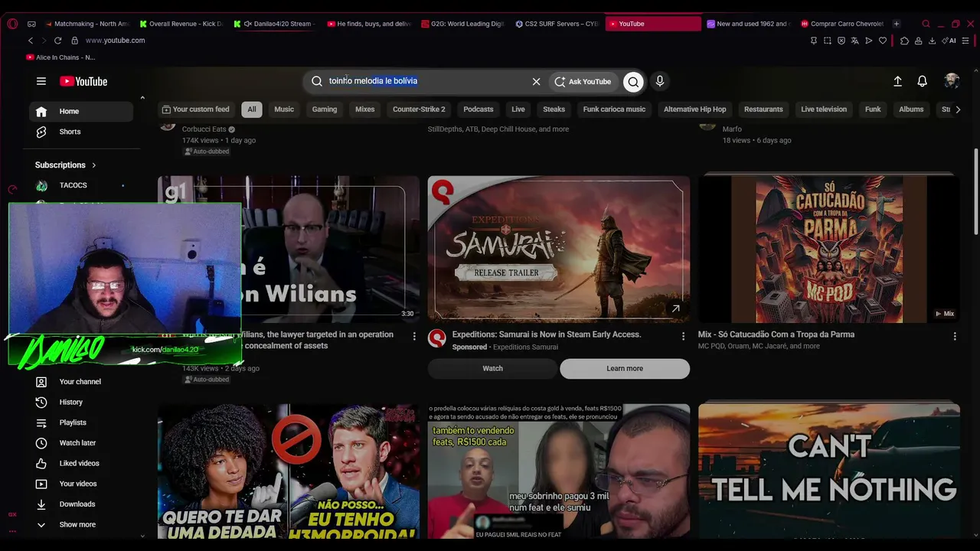
Task: Open the YouTube guide hamburger menu
Action: pyautogui.click(x=41, y=81)
